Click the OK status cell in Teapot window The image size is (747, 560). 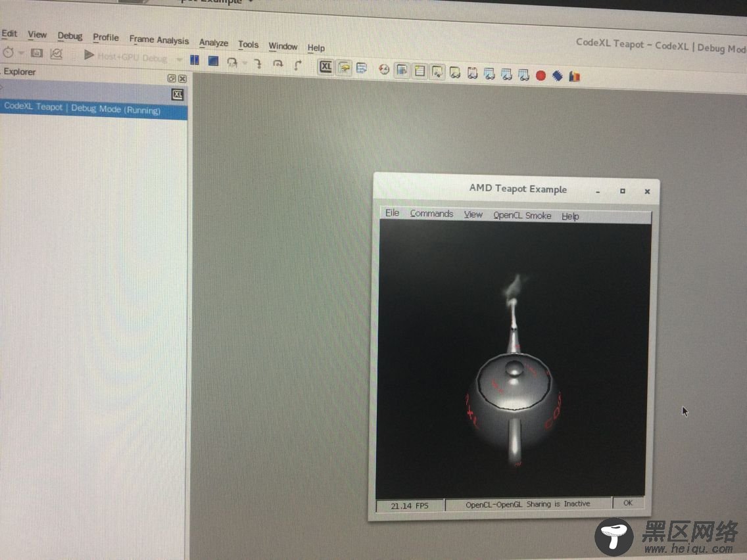[628, 502]
